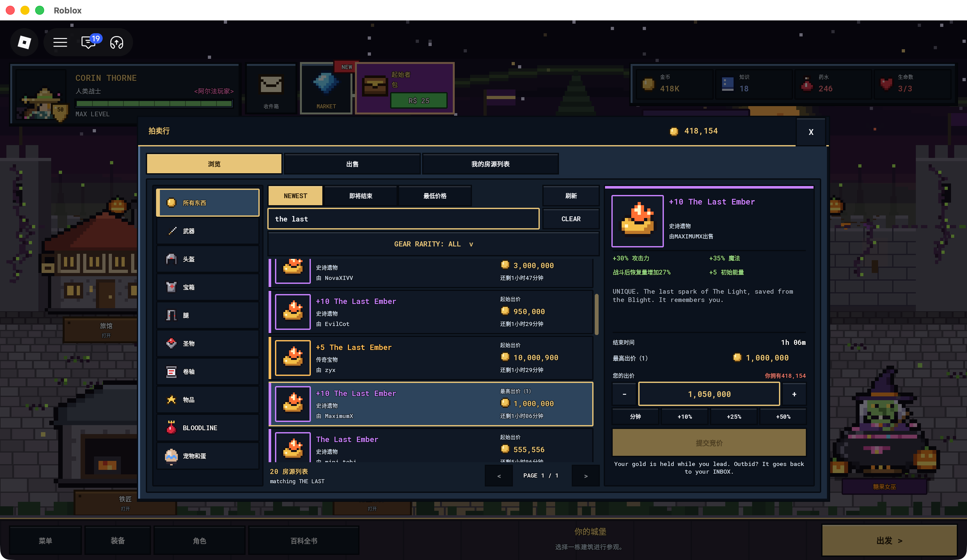Filter by BLOODLINE category

[208, 428]
